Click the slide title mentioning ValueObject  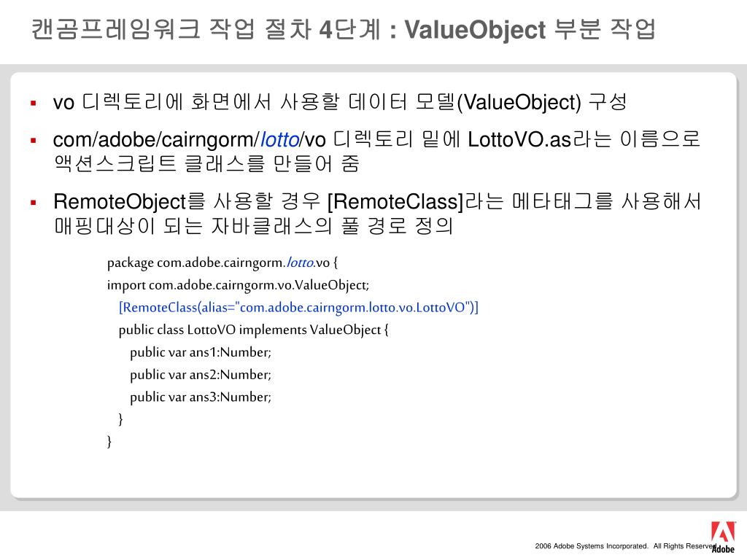pos(344,29)
